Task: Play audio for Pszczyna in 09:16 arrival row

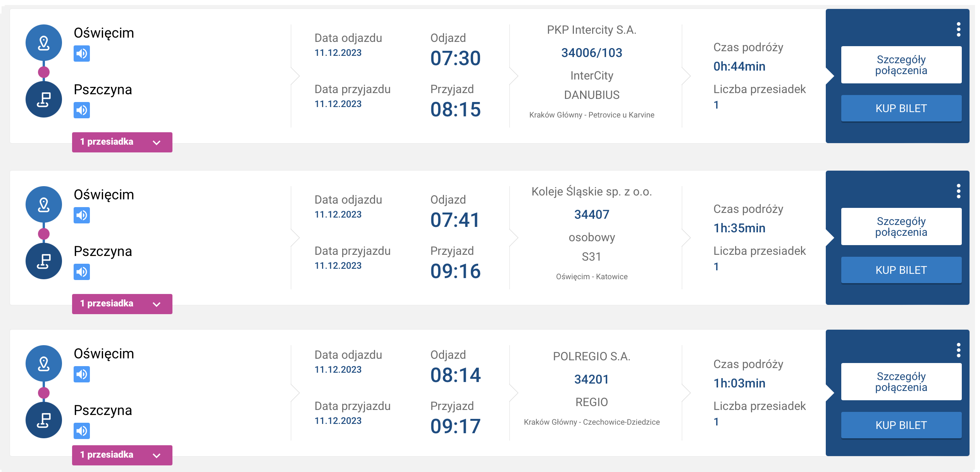Action: (82, 272)
